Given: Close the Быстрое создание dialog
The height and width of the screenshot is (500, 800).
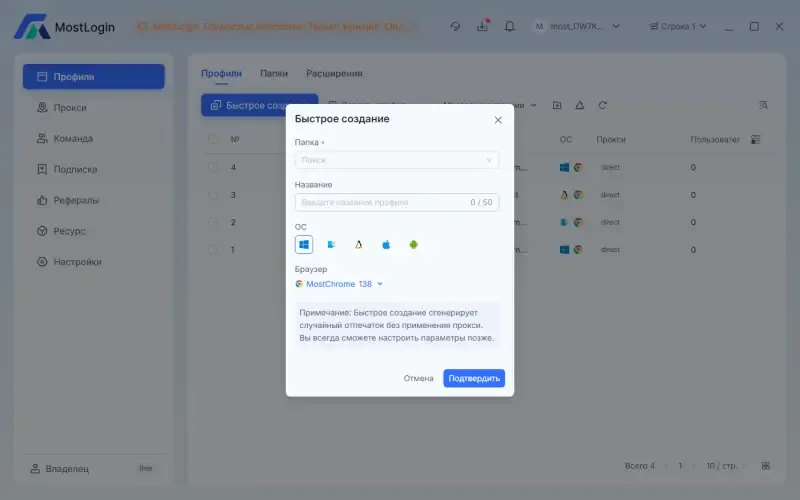Looking at the screenshot, I should (498, 120).
